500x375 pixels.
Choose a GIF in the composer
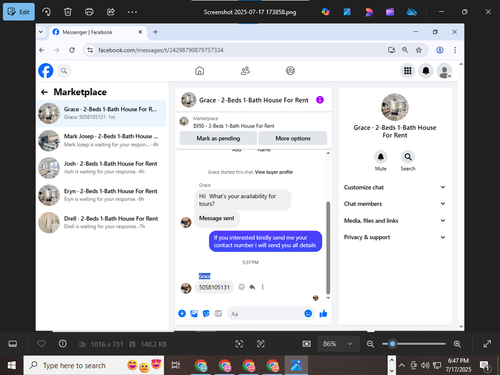point(218,313)
